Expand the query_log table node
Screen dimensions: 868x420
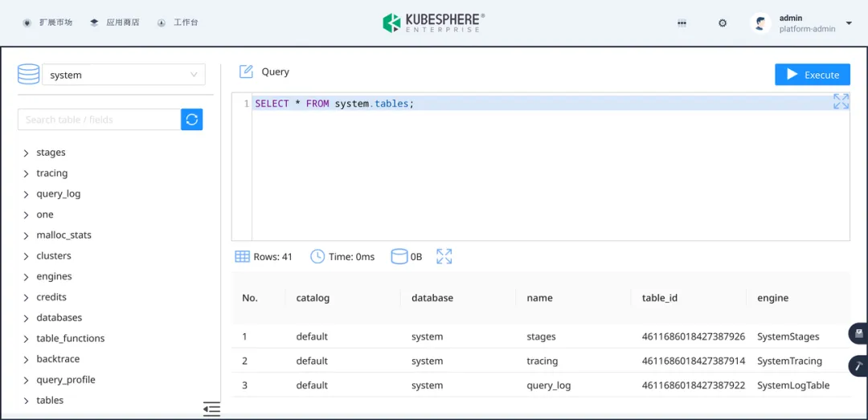click(27, 194)
